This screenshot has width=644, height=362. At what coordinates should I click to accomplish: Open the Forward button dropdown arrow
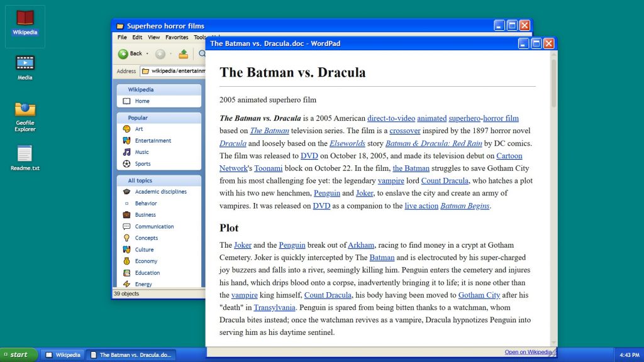coord(170,54)
